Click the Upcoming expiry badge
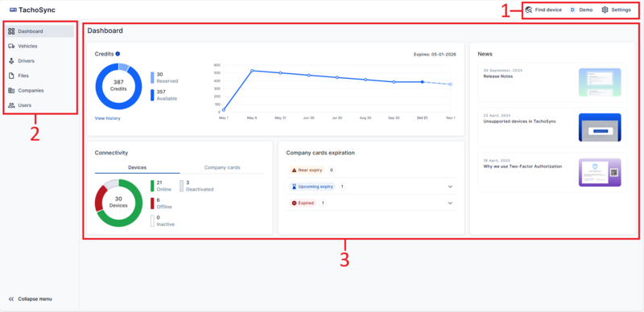The width and height of the screenshot is (644, 312). pyautogui.click(x=312, y=187)
